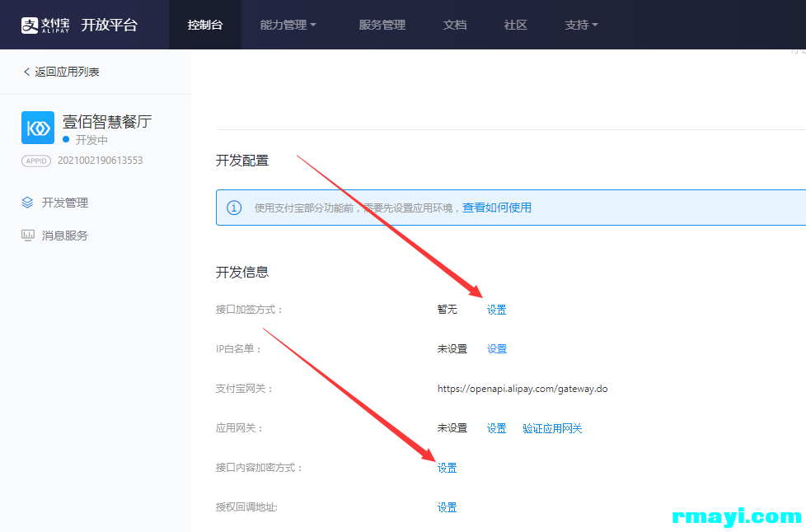Open the 控制台 tab
This screenshot has height=532, width=806.
205,25
